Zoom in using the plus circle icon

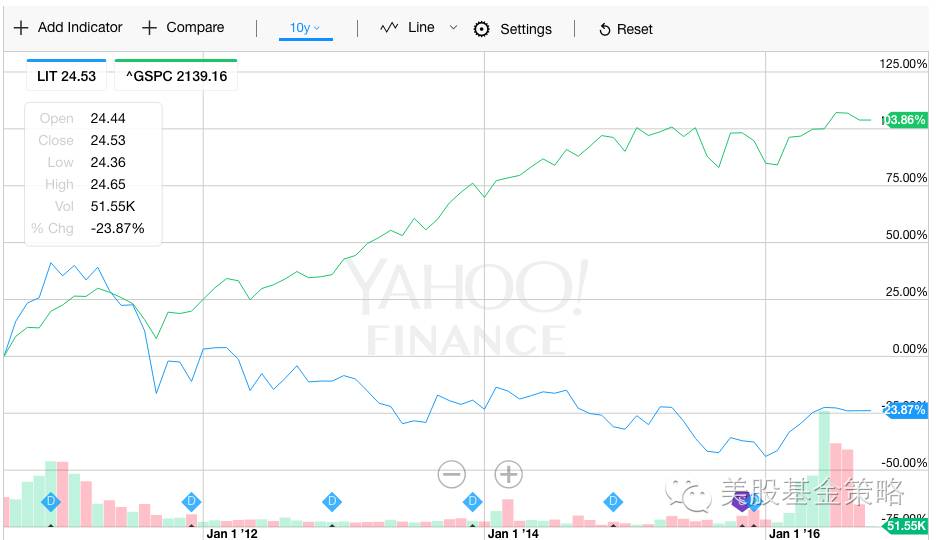(509, 474)
